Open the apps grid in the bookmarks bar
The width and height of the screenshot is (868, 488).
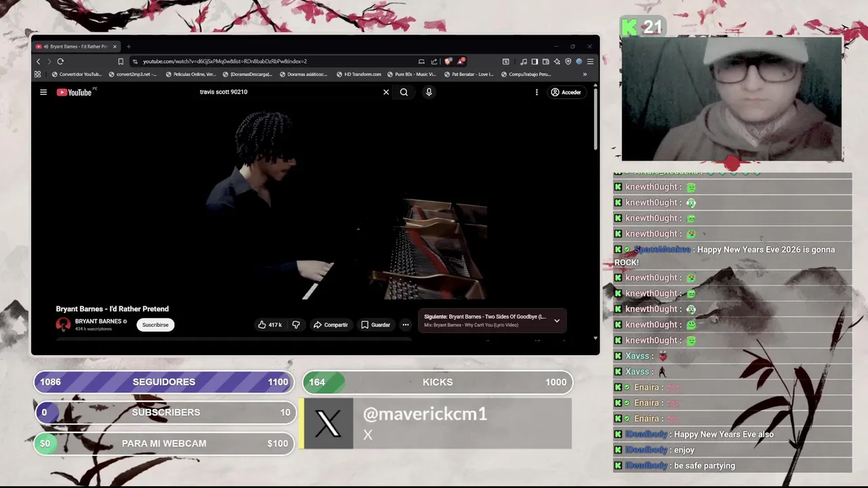pyautogui.click(x=37, y=75)
